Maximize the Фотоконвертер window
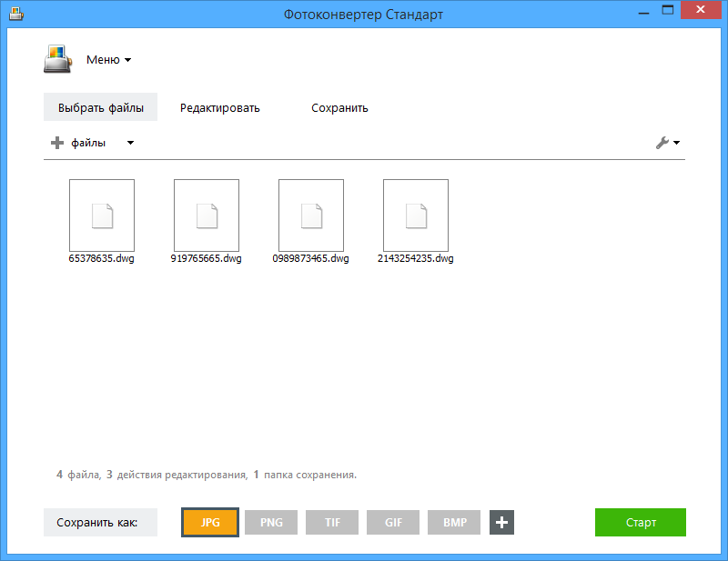 [668, 10]
